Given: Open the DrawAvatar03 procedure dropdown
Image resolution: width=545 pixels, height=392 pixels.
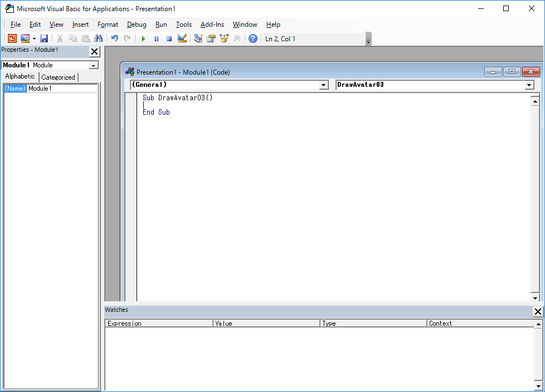Looking at the screenshot, I should tap(529, 85).
